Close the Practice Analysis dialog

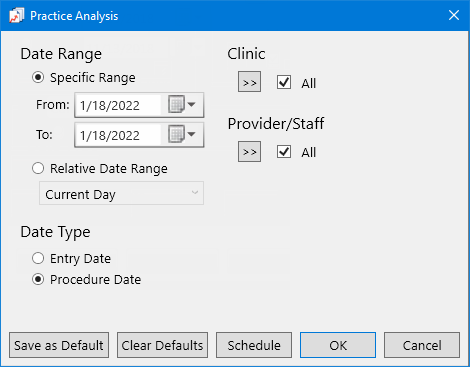click(x=454, y=15)
